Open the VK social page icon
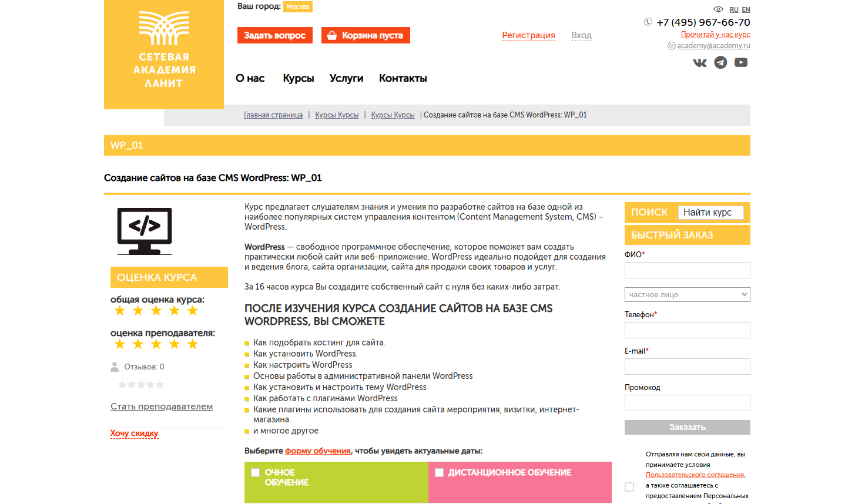 click(700, 63)
